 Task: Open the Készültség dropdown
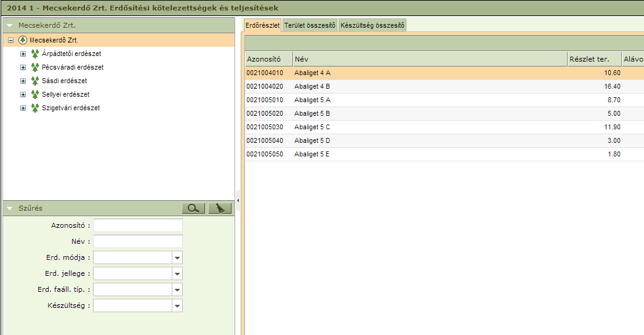coord(177,306)
